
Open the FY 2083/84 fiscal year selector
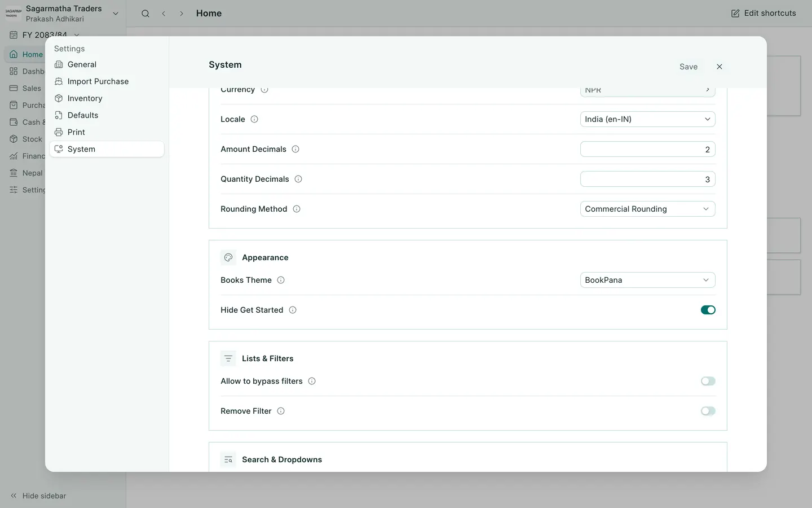pos(45,35)
